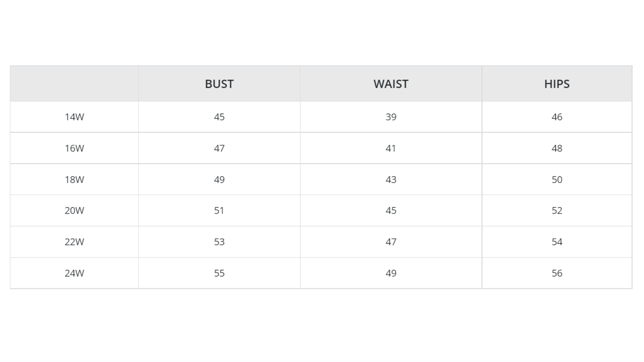Click the BUST column header

pyautogui.click(x=219, y=84)
